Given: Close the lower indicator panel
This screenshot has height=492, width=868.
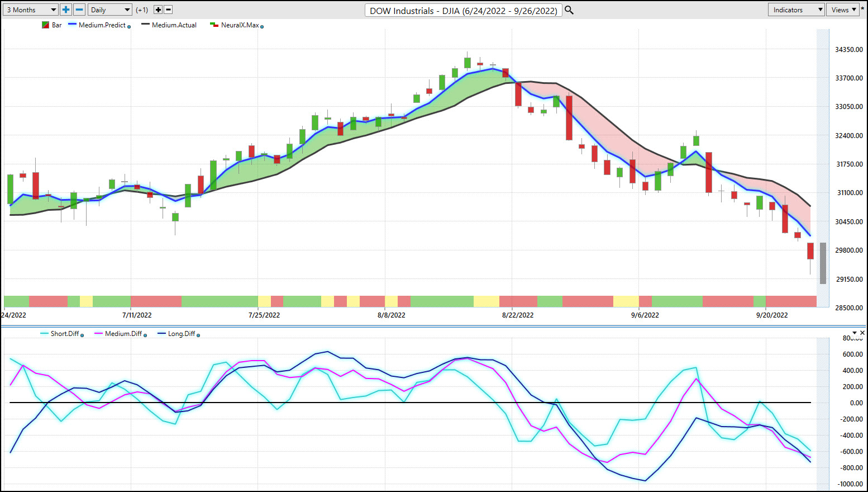Looking at the screenshot, I should tap(862, 333).
